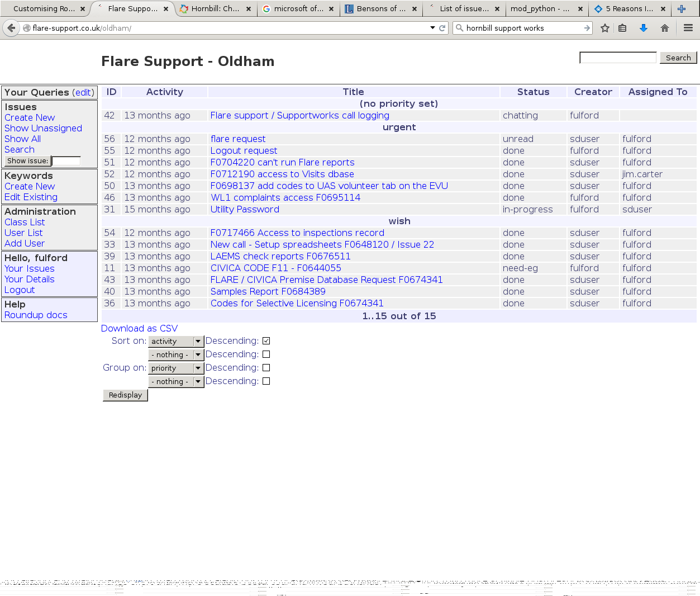This screenshot has height=596, width=700.
Task: Close the microsoft of... tab
Action: (x=331, y=9)
